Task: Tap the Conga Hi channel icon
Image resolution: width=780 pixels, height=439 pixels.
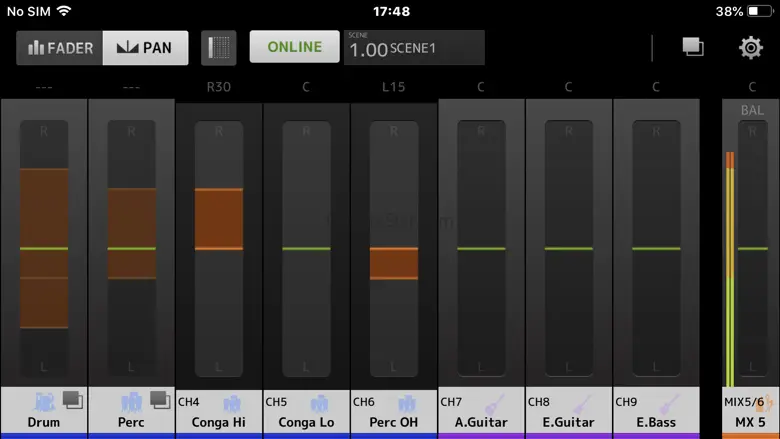Action: (232, 404)
